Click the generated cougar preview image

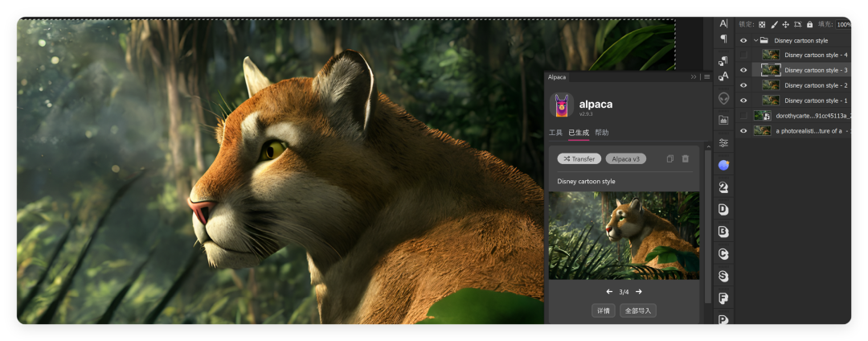pos(624,236)
